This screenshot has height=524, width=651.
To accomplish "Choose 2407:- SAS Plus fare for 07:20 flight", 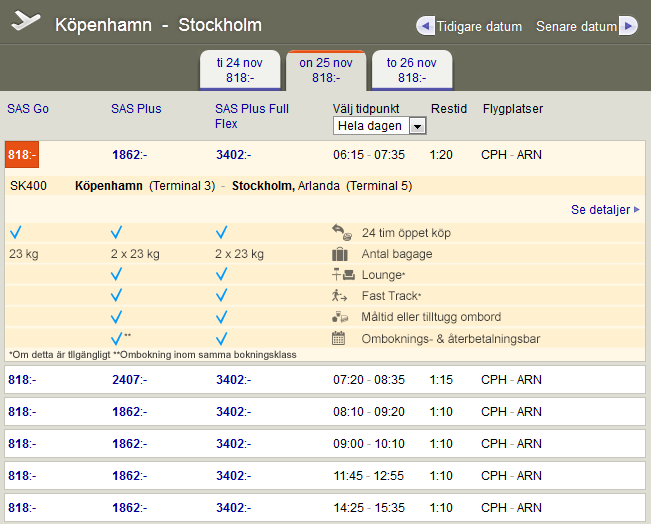I will [129, 380].
